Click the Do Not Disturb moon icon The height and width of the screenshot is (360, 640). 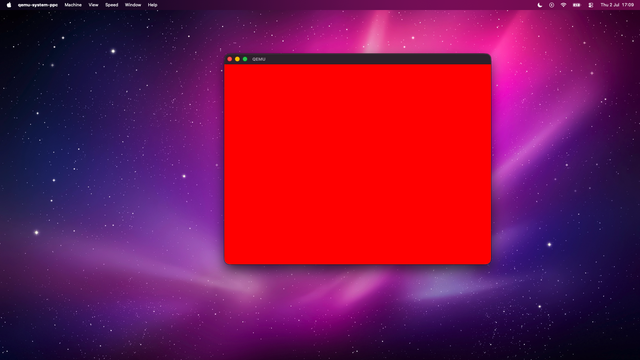pyautogui.click(x=540, y=5)
